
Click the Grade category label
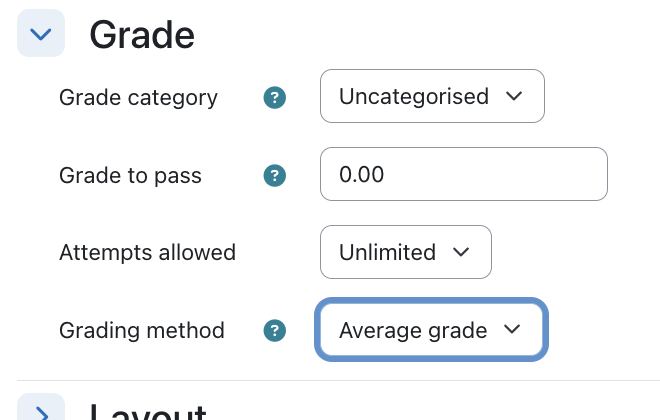[138, 98]
